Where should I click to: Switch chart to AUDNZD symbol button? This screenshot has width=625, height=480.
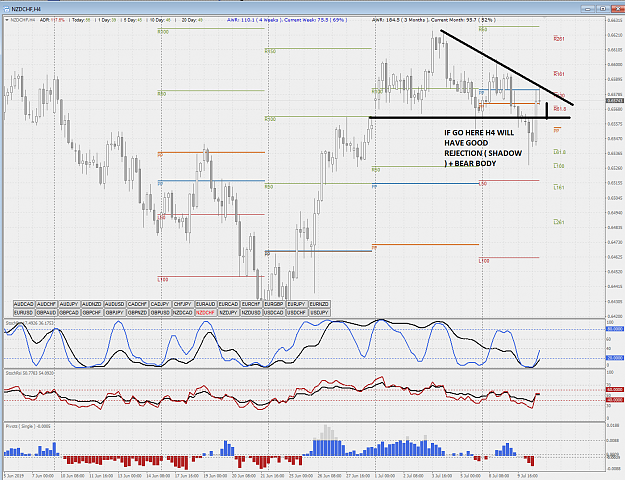[92, 304]
